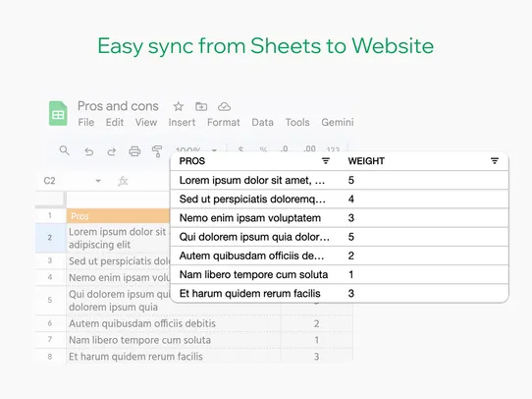
Task: Click table row 'Qui dolorem ipsum quia dolor…'
Action: 340,237
